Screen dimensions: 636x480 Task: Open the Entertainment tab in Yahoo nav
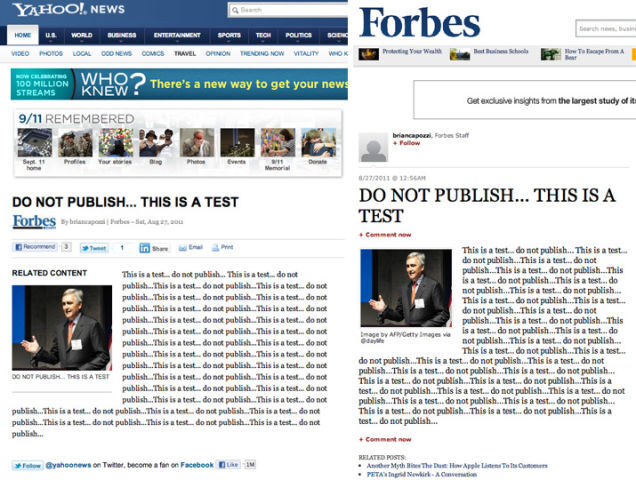coord(177,35)
